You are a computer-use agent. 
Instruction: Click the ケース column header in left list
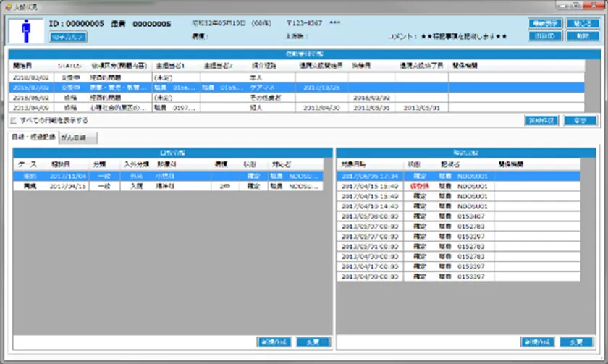point(28,164)
